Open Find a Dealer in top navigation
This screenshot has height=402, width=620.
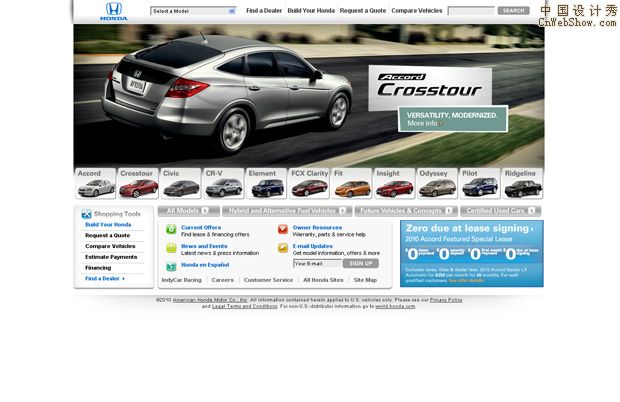coord(264,11)
